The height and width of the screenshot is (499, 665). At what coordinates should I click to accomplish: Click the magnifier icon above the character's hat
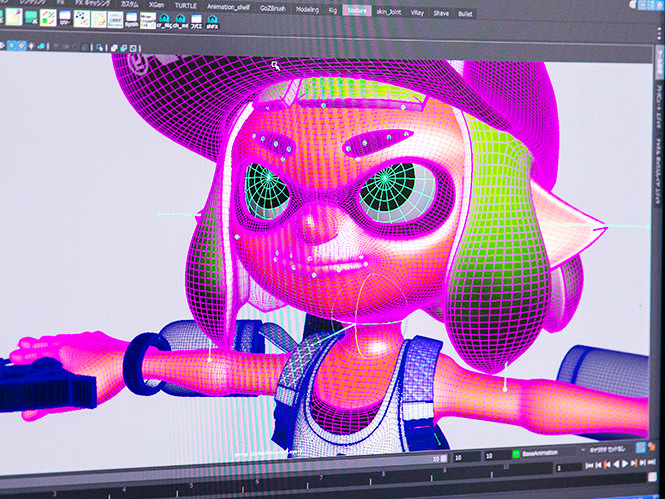[x=276, y=65]
